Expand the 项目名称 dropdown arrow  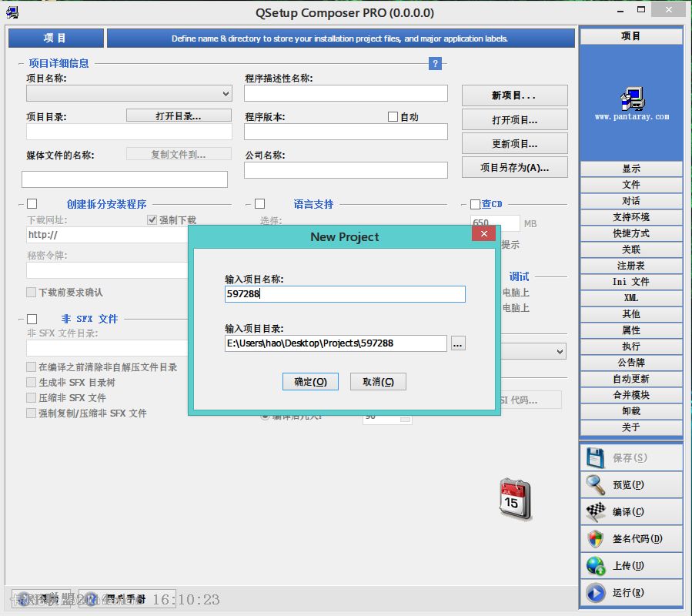pyautogui.click(x=226, y=93)
